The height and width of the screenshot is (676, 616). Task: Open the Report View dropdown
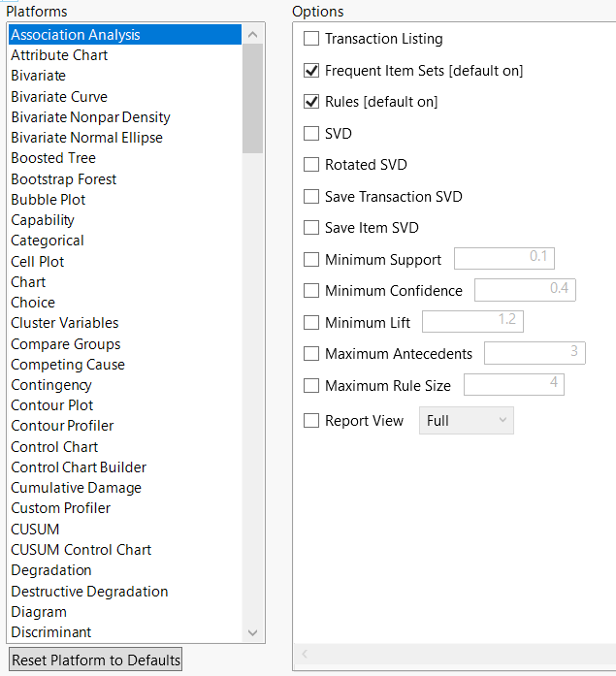pos(466,421)
